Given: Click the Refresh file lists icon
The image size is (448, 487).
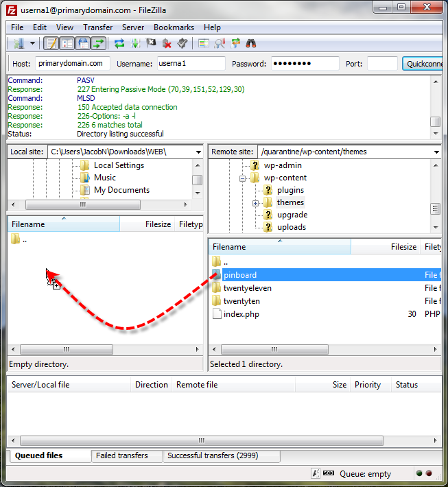Looking at the screenshot, I should 119,43.
